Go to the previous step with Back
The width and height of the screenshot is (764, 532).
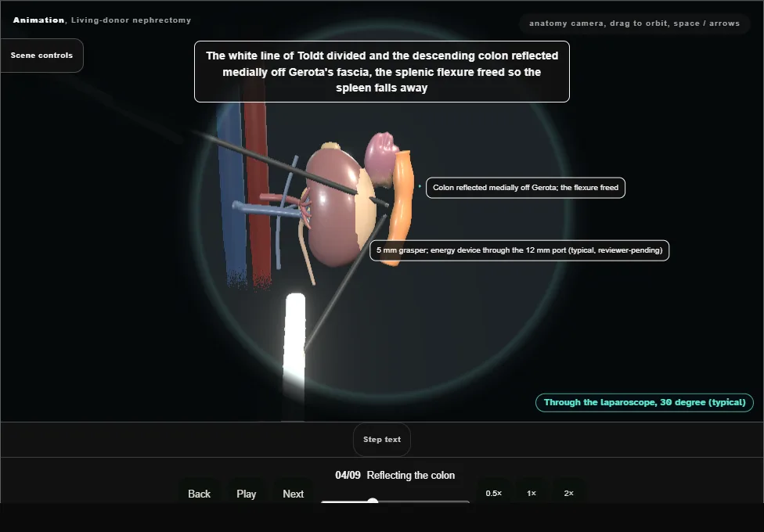[200, 494]
